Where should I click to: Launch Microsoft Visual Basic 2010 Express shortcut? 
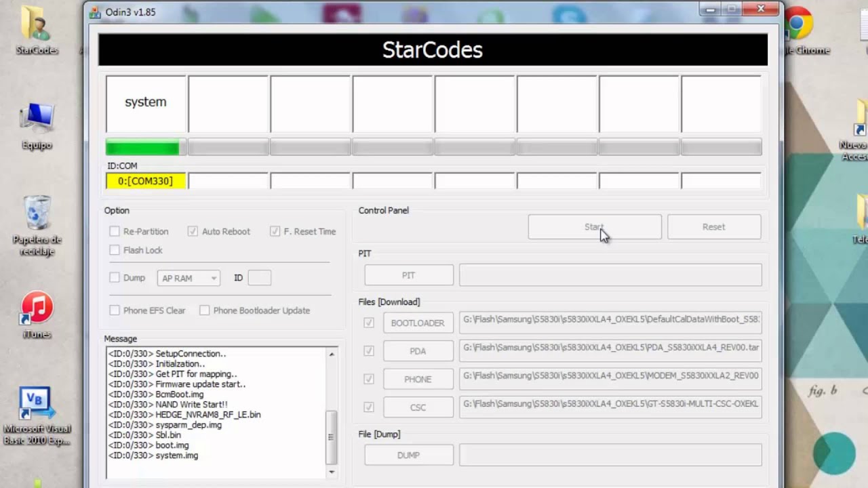37,416
